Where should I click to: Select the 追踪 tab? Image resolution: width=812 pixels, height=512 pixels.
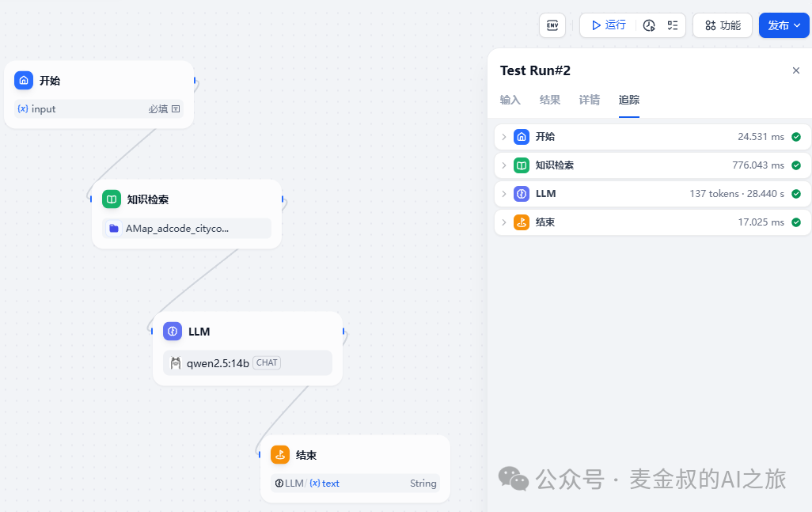point(628,100)
